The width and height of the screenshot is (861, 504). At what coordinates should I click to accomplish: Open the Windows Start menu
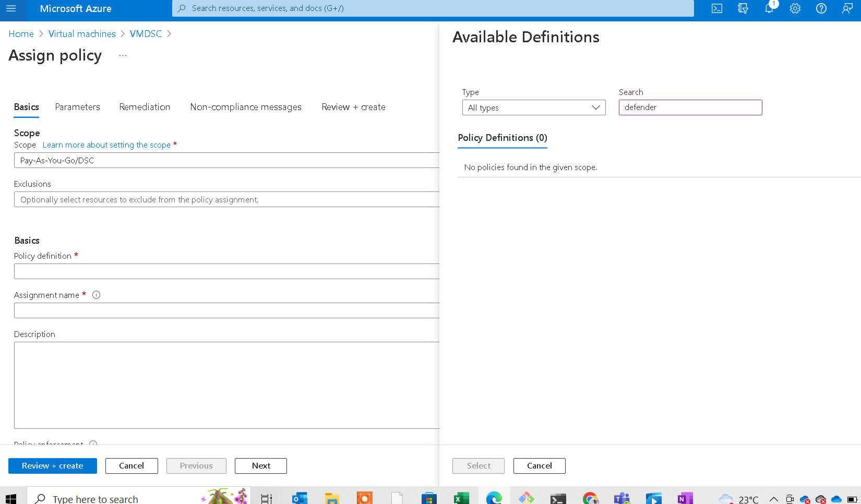11,498
